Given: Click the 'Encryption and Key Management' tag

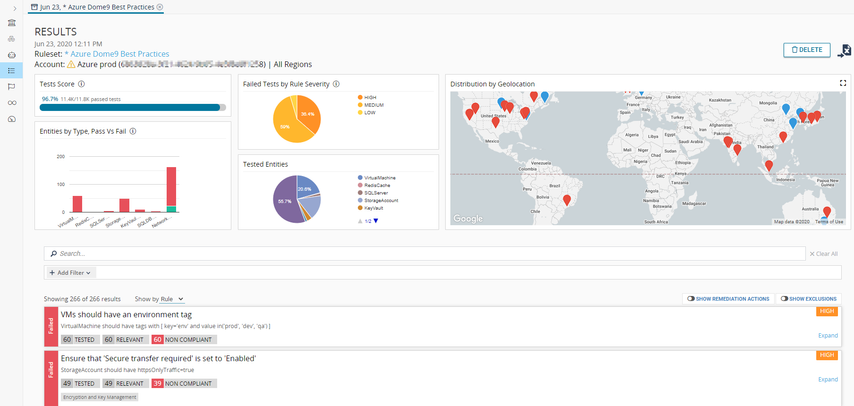Looking at the screenshot, I should [100, 397].
